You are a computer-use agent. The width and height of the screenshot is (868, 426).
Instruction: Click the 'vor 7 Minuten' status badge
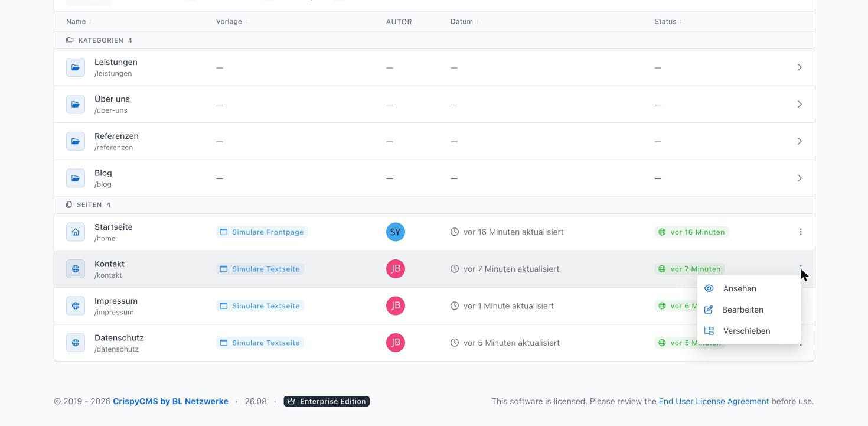pos(690,269)
